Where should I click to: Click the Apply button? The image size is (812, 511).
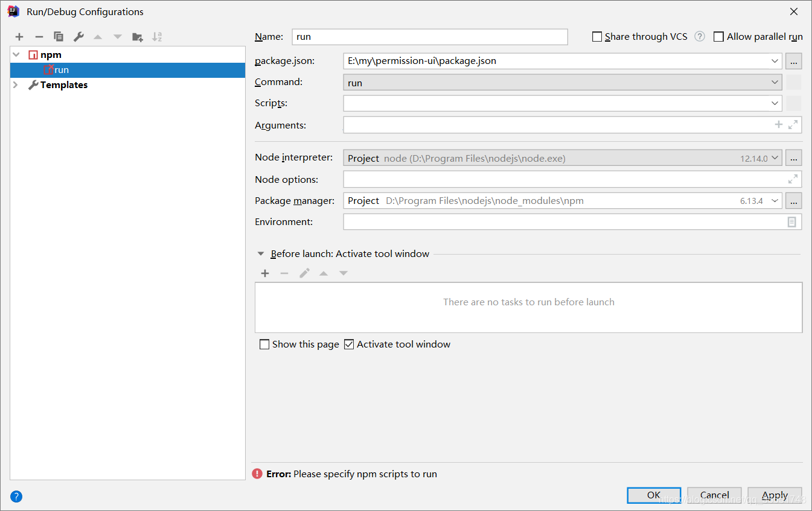[775, 495]
